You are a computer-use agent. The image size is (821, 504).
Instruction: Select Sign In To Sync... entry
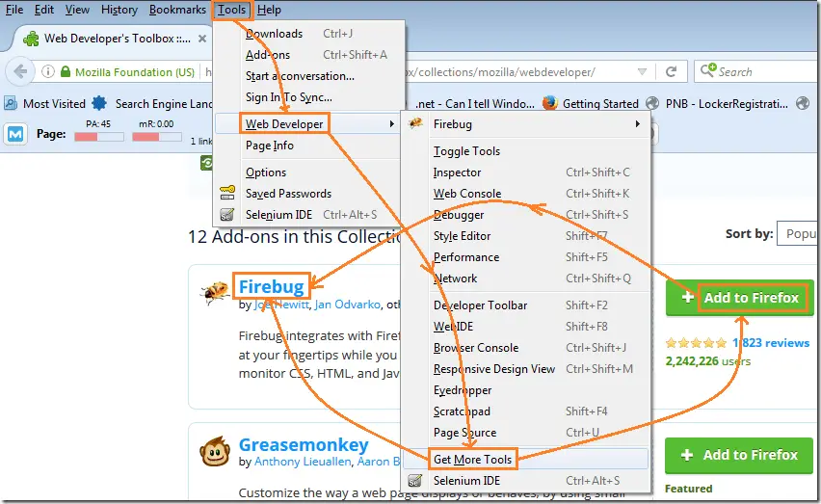click(309, 97)
